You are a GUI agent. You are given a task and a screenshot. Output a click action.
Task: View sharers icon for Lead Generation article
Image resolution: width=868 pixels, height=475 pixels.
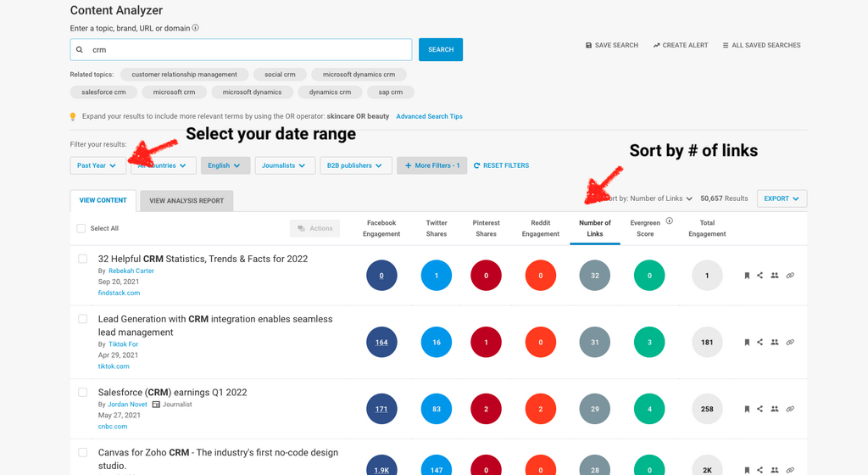[x=775, y=342]
